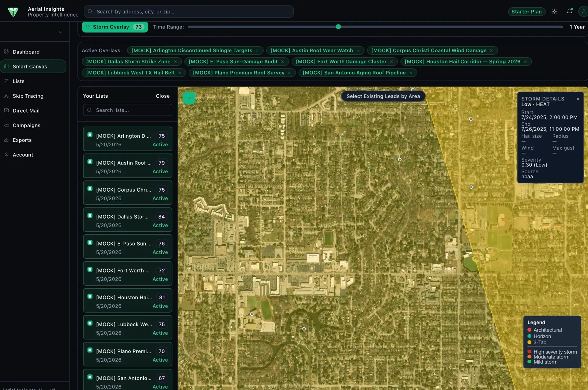Collapse the left sidebar with chevron
This screenshot has width=588, height=390.
(60, 31)
